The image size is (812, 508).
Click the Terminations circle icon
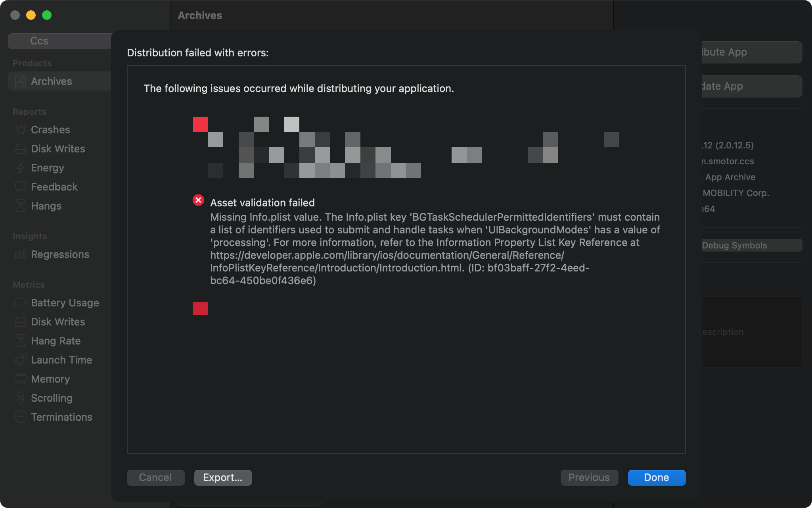20,417
